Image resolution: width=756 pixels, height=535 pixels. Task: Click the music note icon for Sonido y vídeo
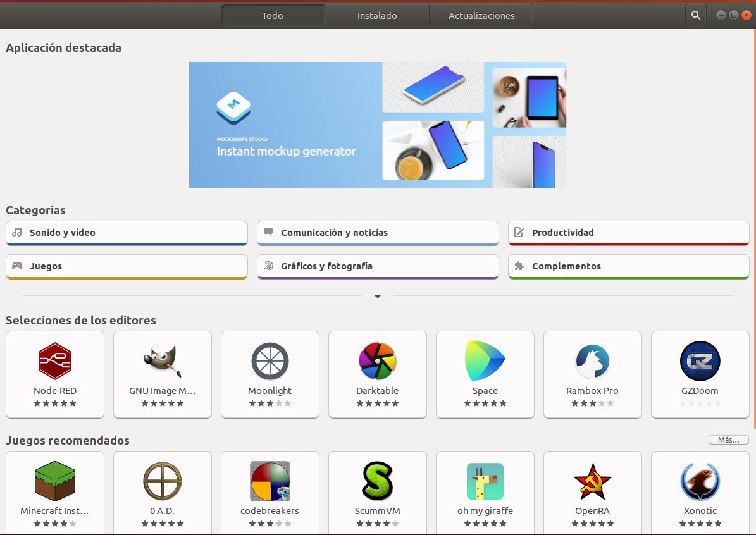click(x=17, y=232)
